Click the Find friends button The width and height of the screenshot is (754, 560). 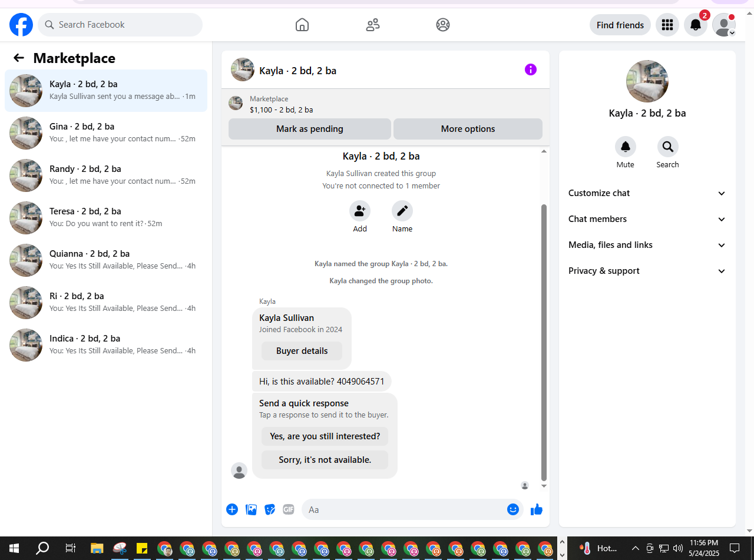[x=620, y=25]
